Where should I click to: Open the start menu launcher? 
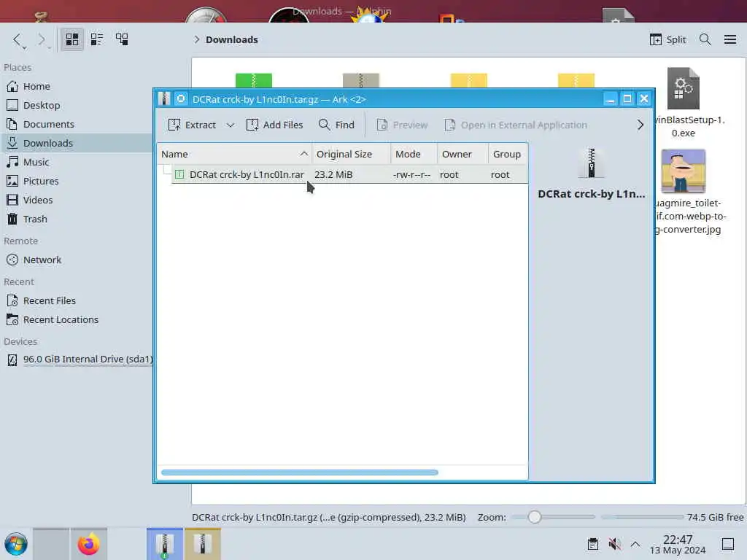(16, 544)
